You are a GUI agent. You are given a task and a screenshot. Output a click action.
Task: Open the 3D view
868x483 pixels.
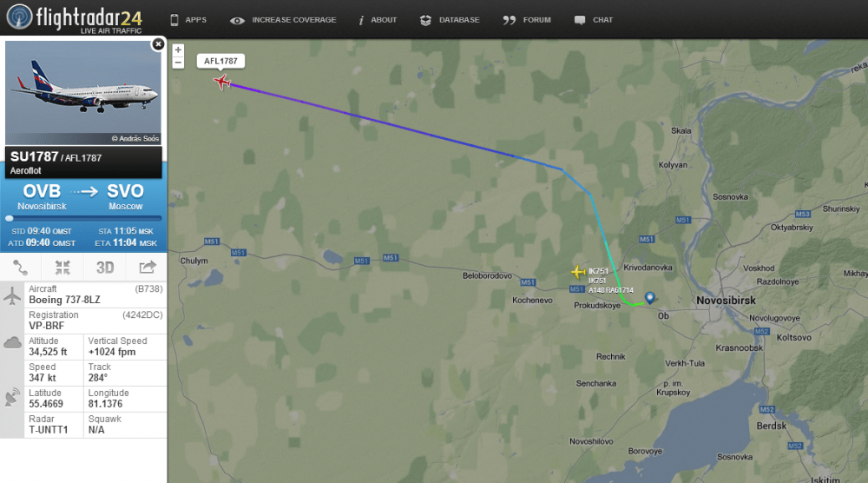105,268
